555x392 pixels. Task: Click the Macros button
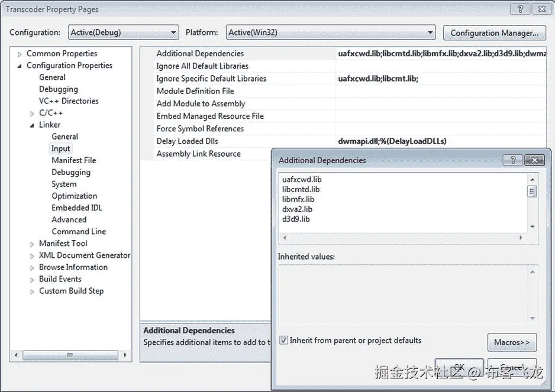click(x=512, y=342)
